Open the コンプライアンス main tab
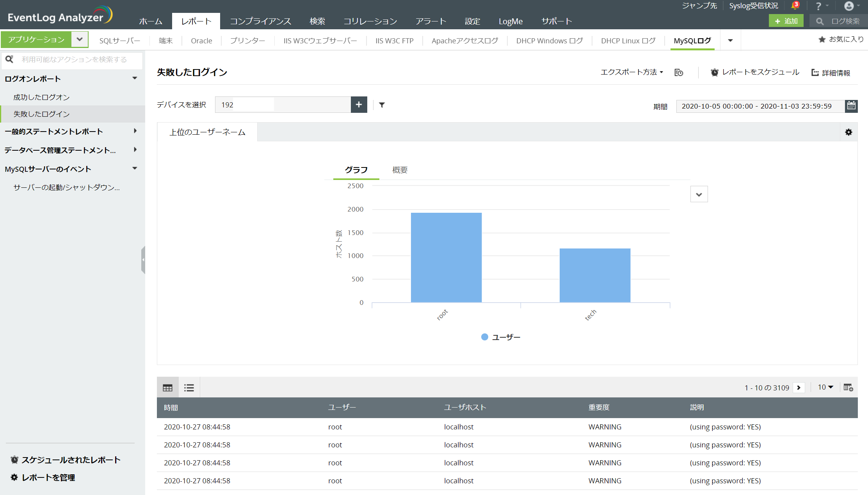Viewport: 868px width, 495px height. (260, 21)
